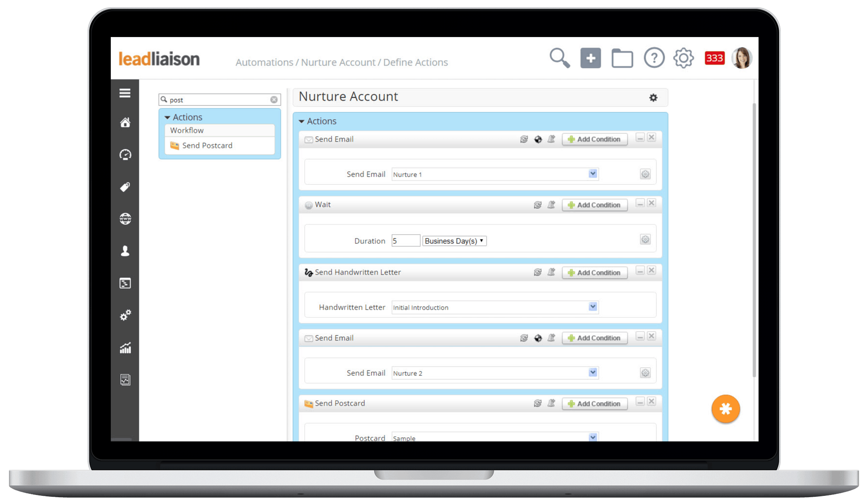Open the dashboard gauge sidebar icon

point(125,154)
